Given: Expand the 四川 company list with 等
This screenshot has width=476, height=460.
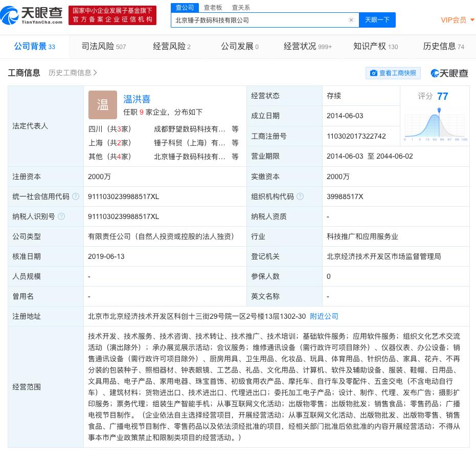Looking at the screenshot, I should 235,129.
